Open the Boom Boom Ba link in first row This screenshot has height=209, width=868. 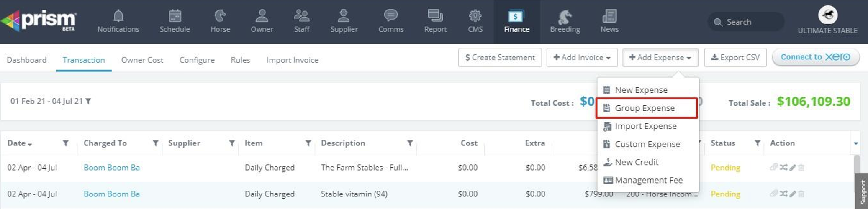111,168
